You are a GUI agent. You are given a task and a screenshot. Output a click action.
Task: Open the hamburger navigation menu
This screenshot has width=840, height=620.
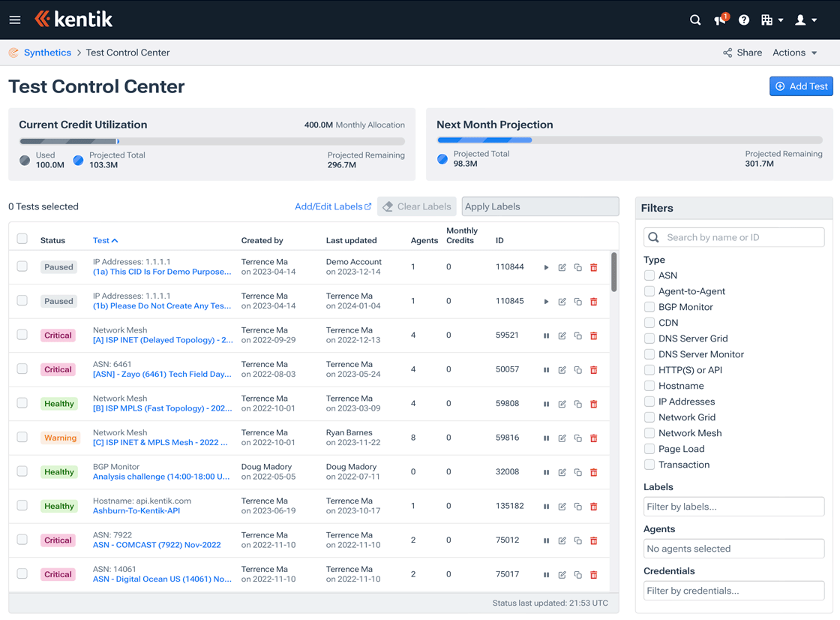point(15,20)
